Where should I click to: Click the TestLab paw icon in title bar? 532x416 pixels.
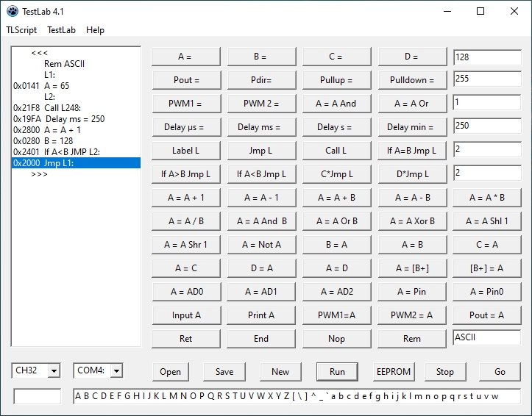coord(12,11)
